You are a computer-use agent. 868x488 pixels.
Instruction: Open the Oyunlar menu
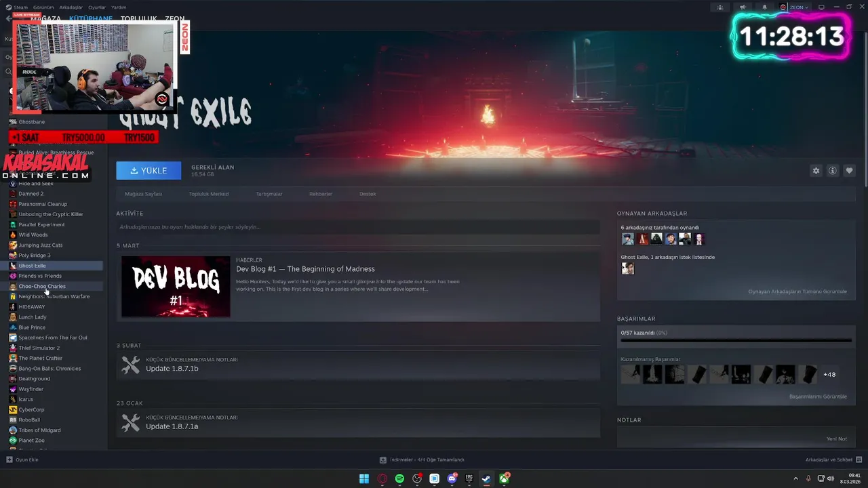(x=97, y=7)
